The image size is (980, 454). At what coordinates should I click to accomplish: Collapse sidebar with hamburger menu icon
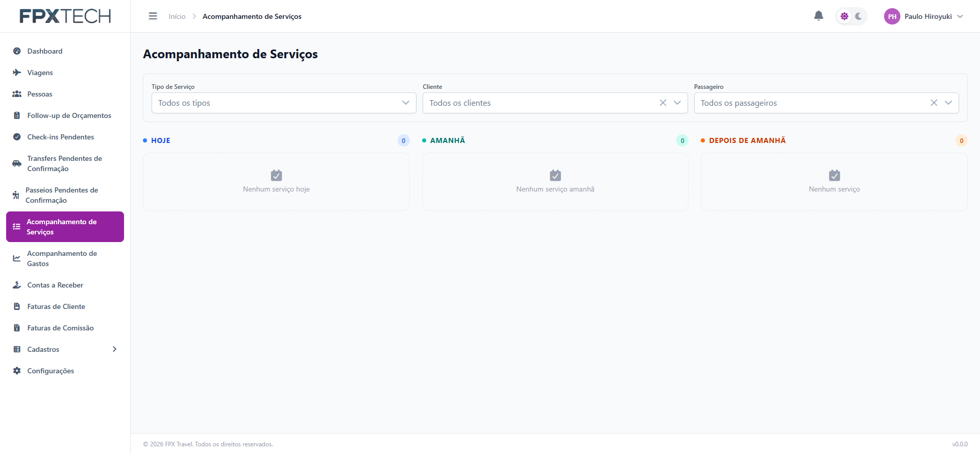153,16
